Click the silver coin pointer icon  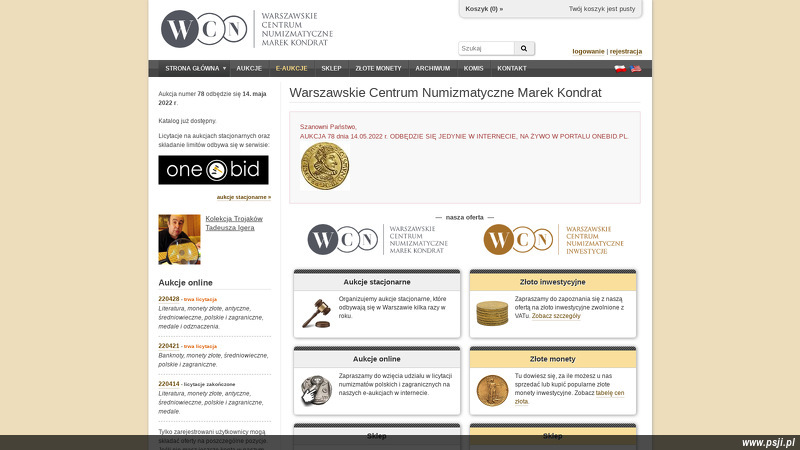tap(316, 391)
